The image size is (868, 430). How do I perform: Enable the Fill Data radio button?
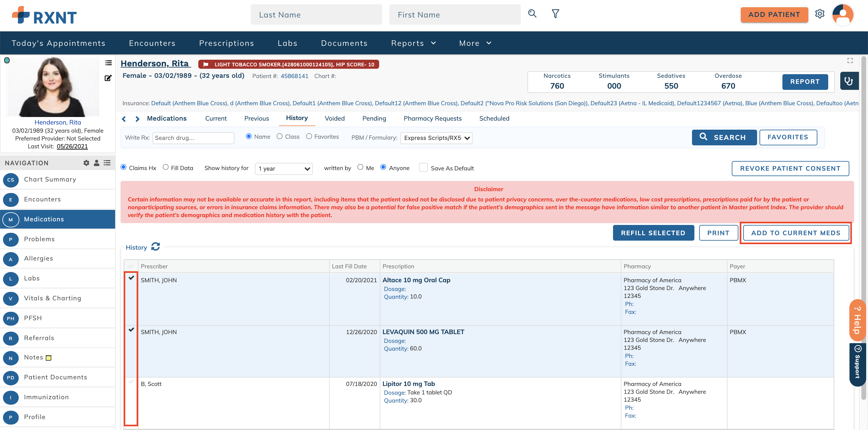pyautogui.click(x=166, y=167)
